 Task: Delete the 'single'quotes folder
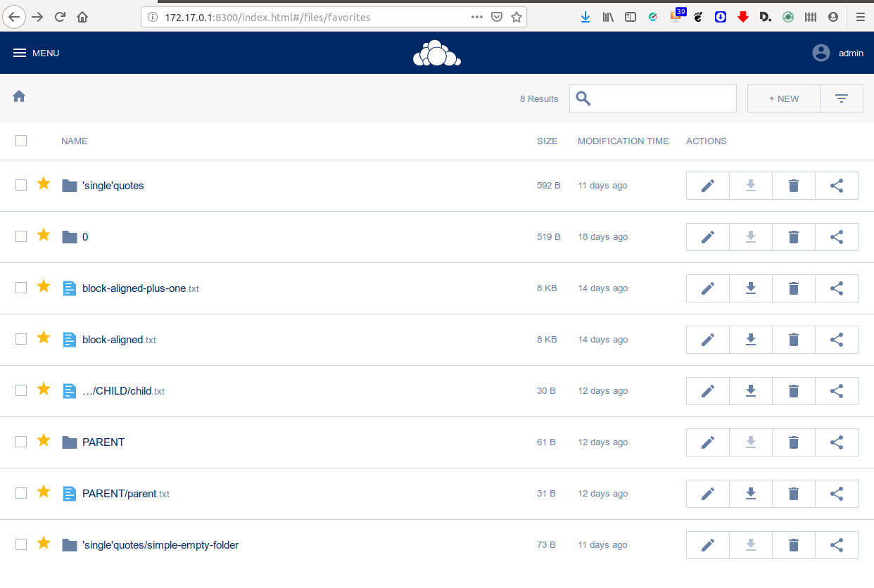tap(794, 186)
